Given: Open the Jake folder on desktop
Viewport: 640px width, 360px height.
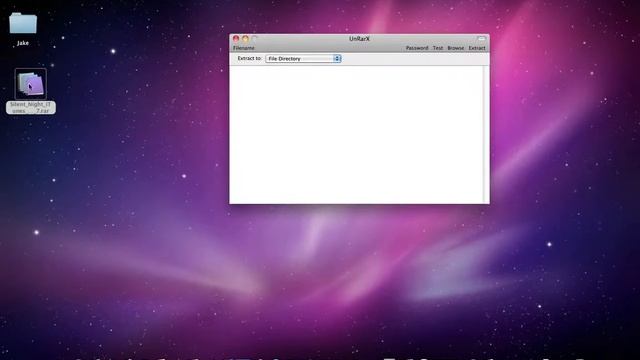Looking at the screenshot, I should pos(23,23).
